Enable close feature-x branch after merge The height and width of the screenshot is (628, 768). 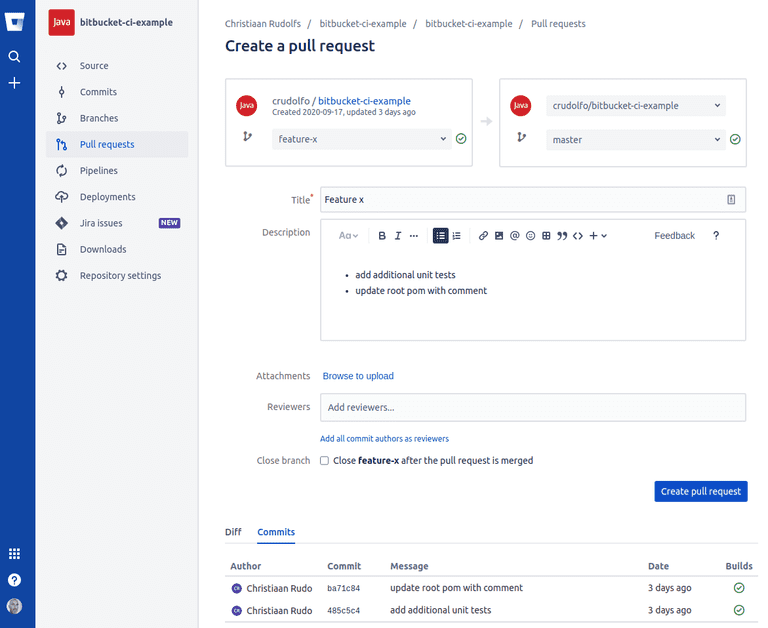click(324, 460)
